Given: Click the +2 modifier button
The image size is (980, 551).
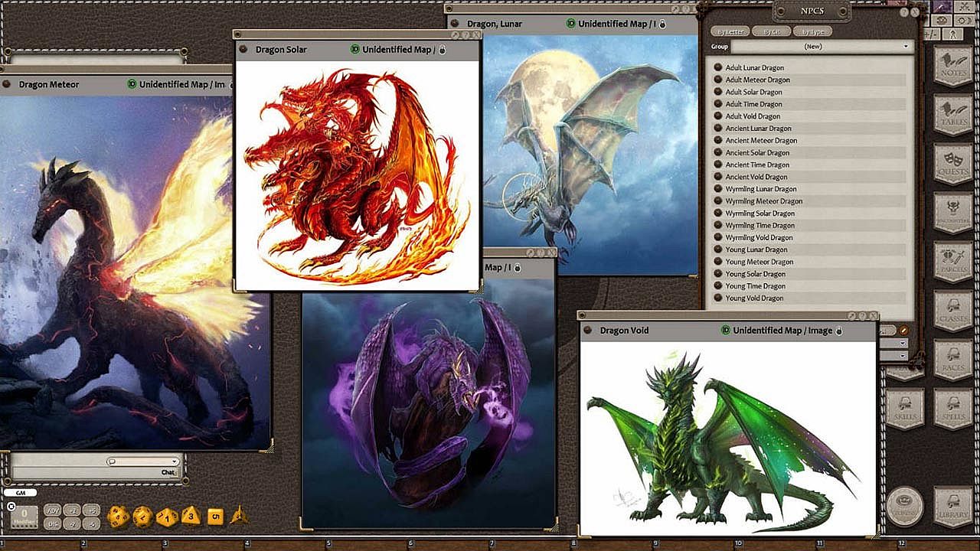Looking at the screenshot, I should tap(72, 510).
